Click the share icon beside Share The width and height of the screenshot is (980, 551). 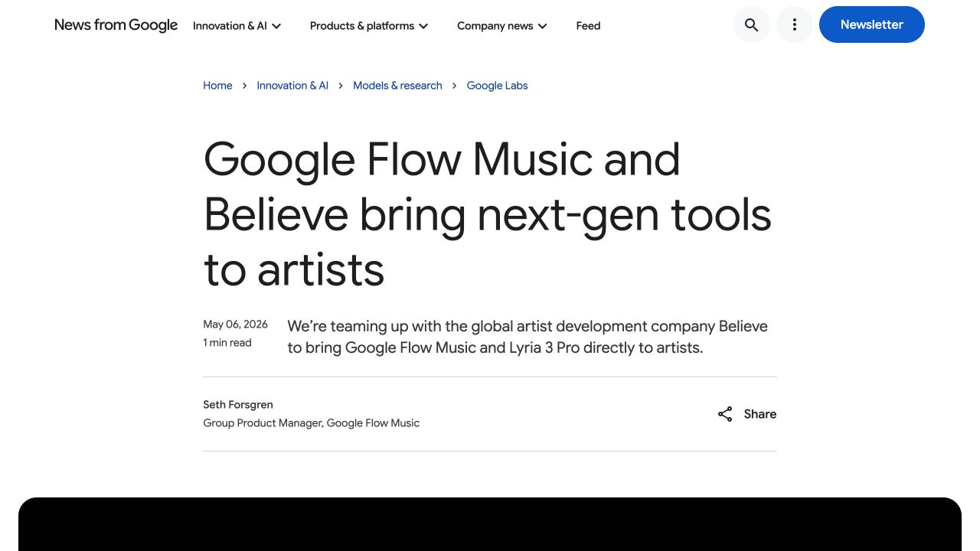(x=725, y=414)
